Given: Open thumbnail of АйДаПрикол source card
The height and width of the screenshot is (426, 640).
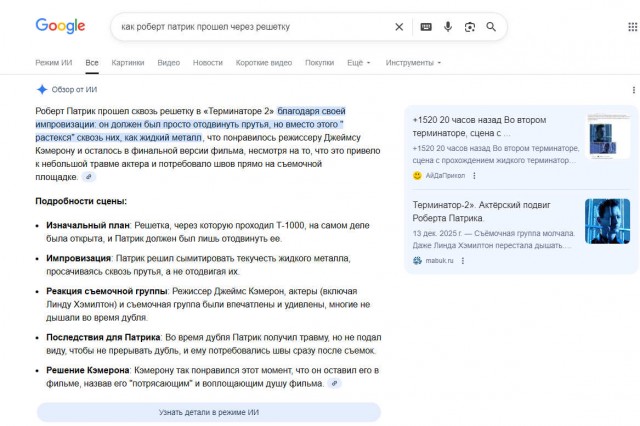Looking at the screenshot, I should (x=607, y=136).
